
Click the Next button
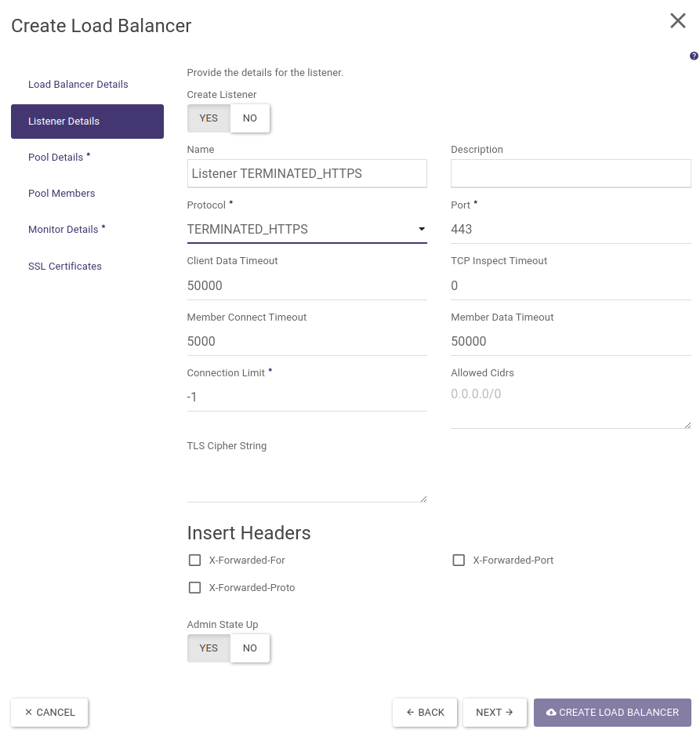point(495,713)
